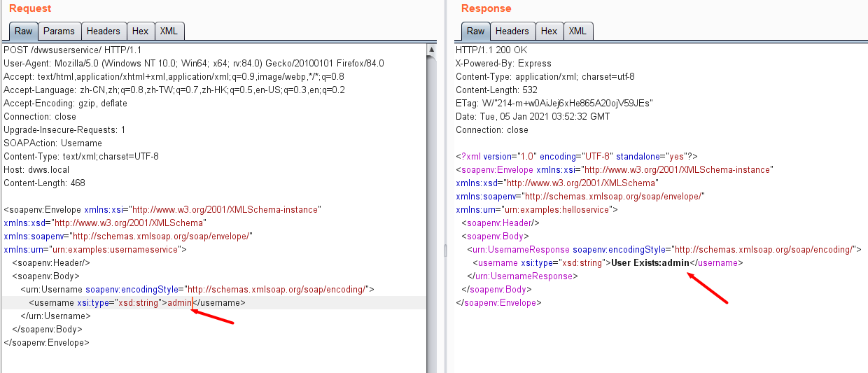This screenshot has height=373, width=868.
Task: Show the request XML tab
Action: point(169,31)
